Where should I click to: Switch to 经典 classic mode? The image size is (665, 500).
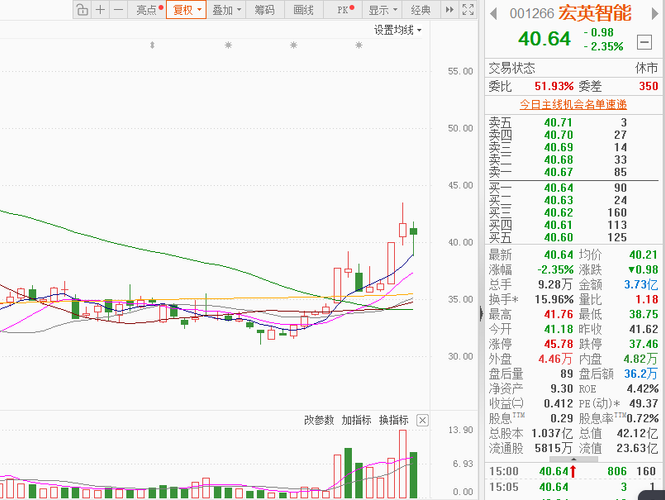[420, 9]
